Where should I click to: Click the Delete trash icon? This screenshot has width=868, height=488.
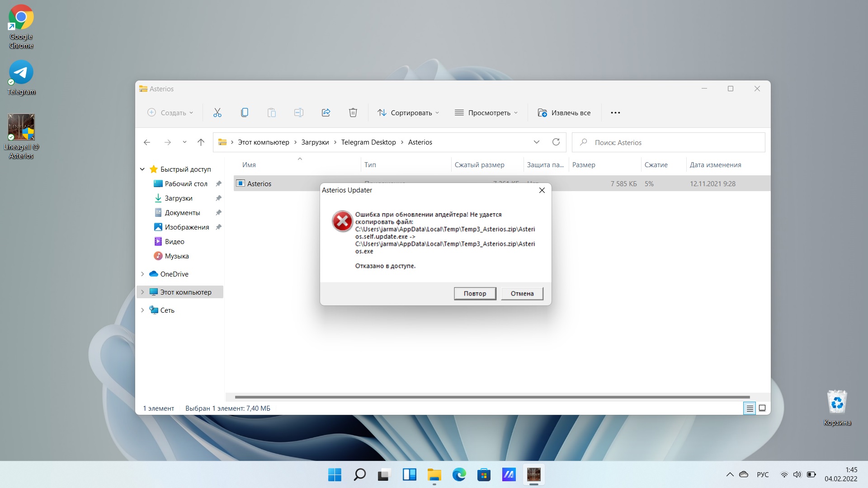[353, 113]
